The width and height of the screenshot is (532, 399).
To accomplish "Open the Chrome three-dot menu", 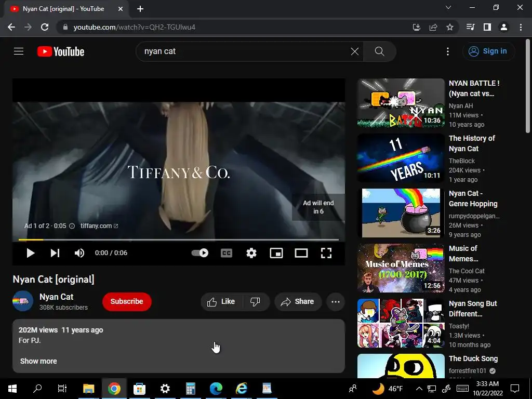I will (x=521, y=27).
